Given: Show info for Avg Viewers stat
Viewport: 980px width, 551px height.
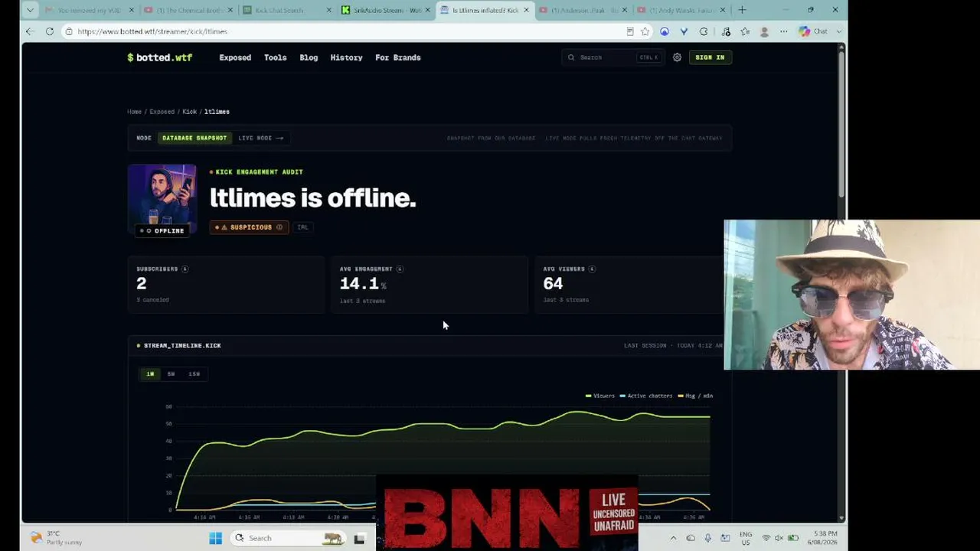Looking at the screenshot, I should pyautogui.click(x=592, y=269).
